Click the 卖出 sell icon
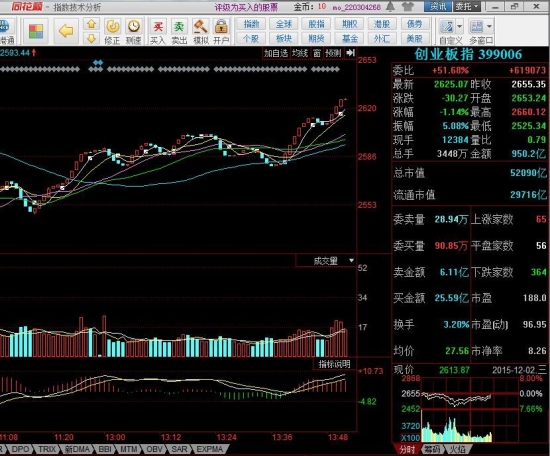Viewport: 550px width, 456px height. (x=179, y=32)
